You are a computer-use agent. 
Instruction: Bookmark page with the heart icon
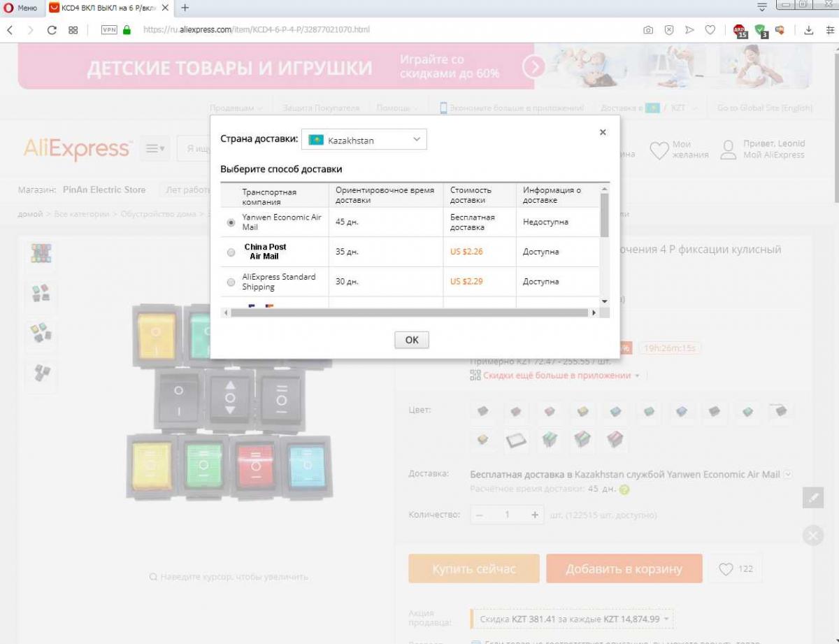710,30
